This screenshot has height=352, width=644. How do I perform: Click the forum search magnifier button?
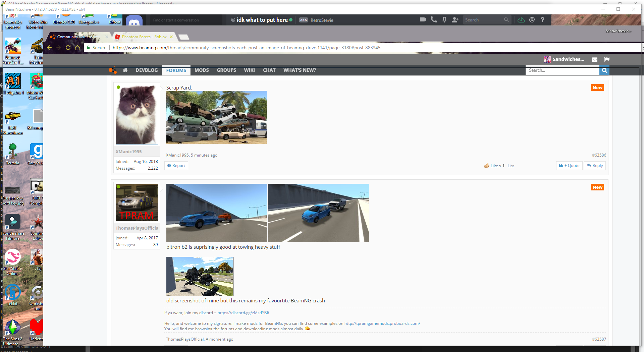[x=604, y=70]
